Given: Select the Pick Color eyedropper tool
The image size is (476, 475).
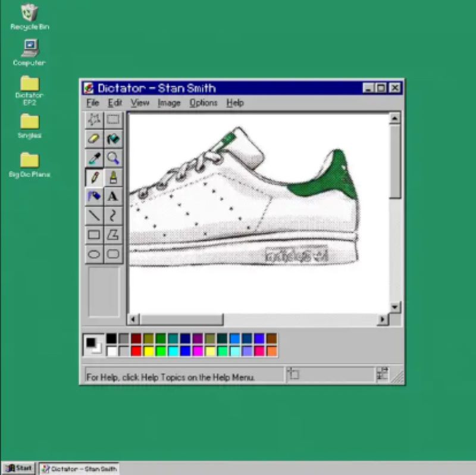Looking at the screenshot, I should pyautogui.click(x=94, y=158).
